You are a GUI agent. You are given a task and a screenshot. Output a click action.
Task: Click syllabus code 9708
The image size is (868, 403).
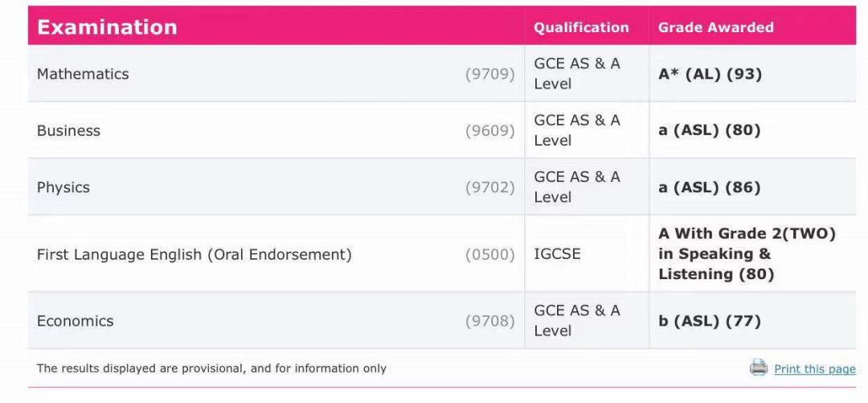pyautogui.click(x=490, y=321)
